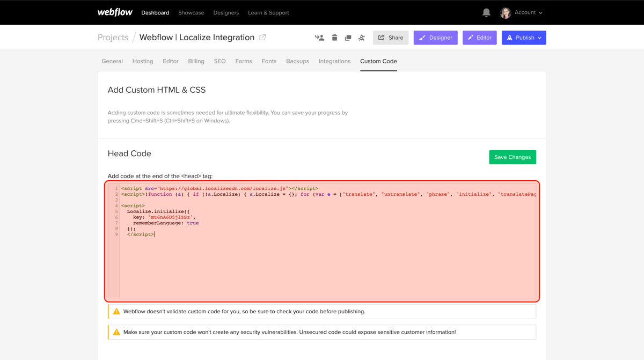Image resolution: width=644 pixels, height=360 pixels.
Task: Click the duplicate project icon
Action: pos(348,38)
